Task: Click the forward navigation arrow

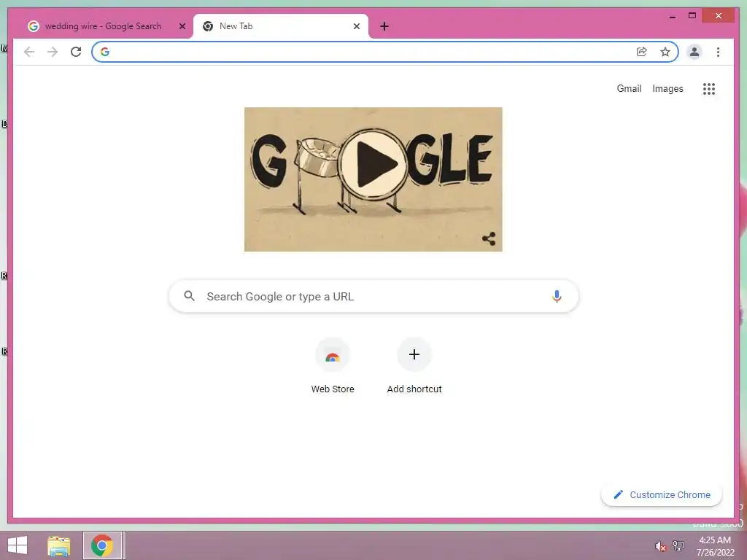Action: (53, 52)
